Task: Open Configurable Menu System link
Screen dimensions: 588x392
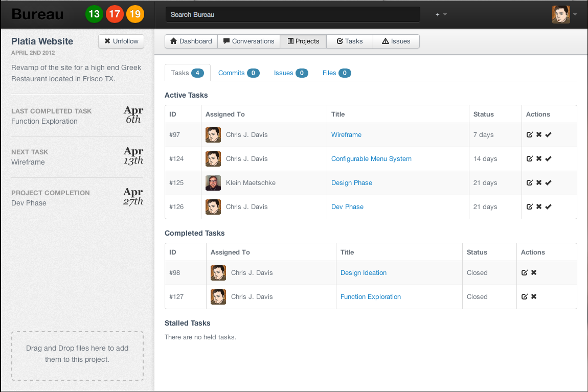Action: pyautogui.click(x=371, y=158)
